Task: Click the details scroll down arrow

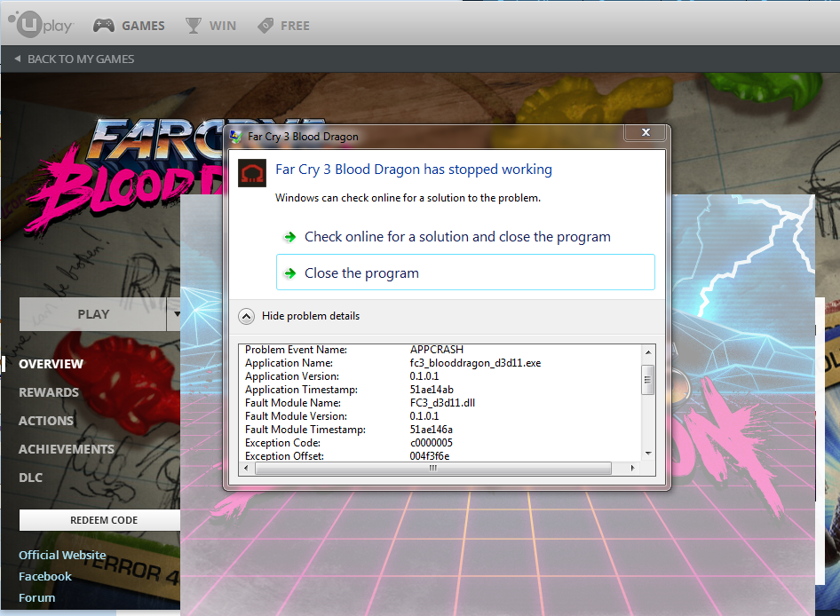Action: [648, 454]
